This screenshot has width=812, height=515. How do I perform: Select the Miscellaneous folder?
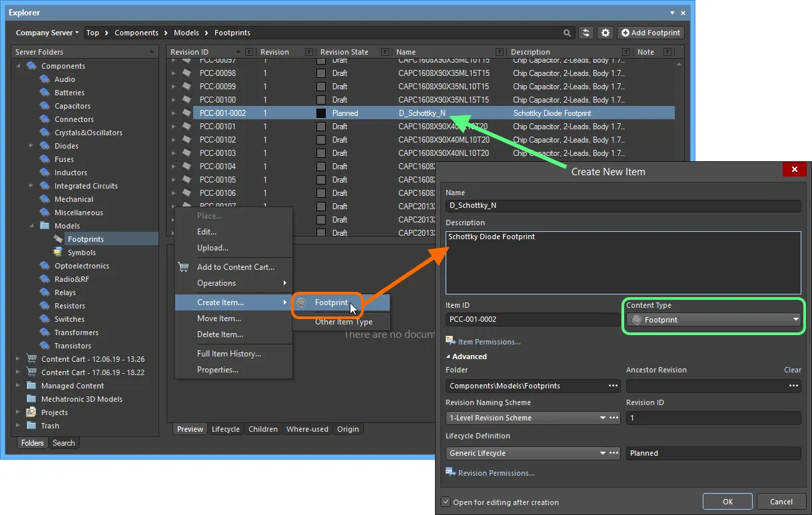pos(79,213)
